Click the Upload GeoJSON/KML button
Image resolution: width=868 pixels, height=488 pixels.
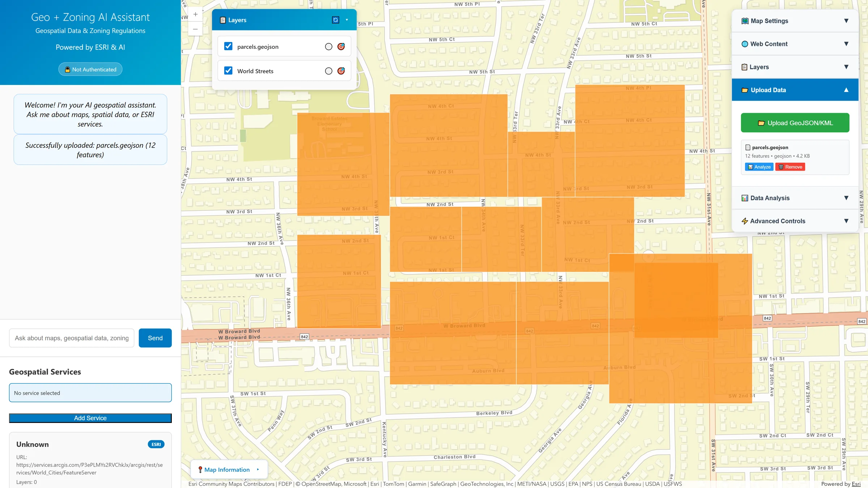[795, 123]
